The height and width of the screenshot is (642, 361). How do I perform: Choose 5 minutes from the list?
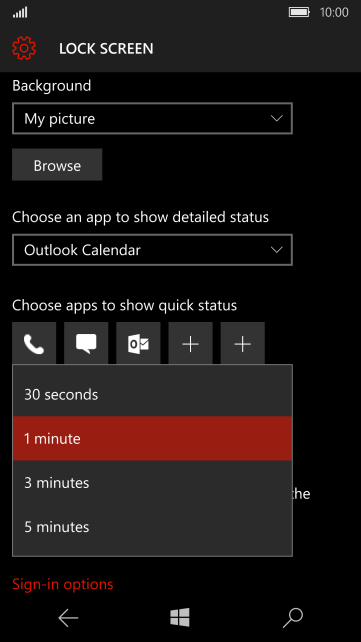point(152,527)
